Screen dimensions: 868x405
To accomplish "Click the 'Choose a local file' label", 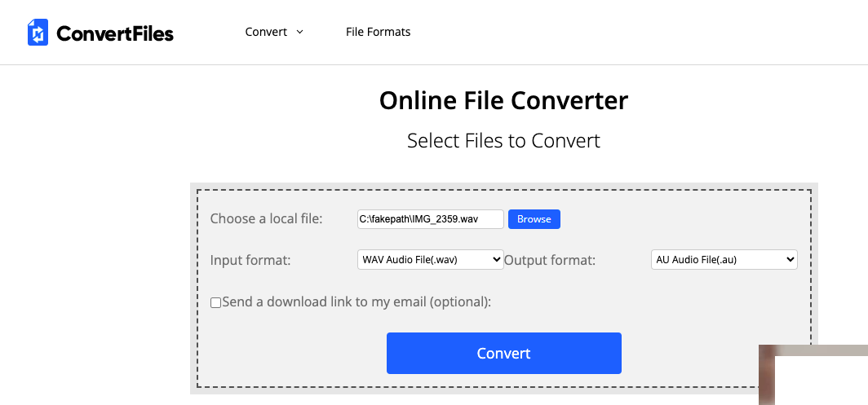I will [x=266, y=218].
